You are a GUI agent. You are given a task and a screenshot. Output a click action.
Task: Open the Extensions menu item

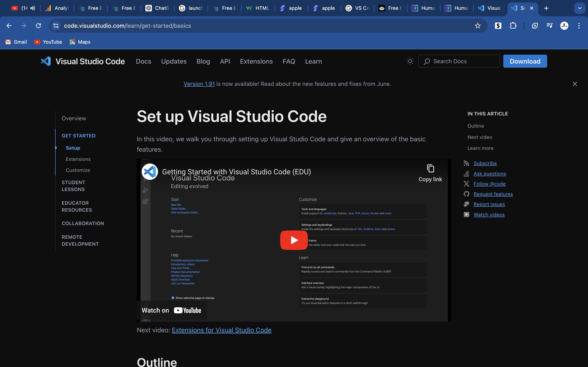pyautogui.click(x=256, y=61)
